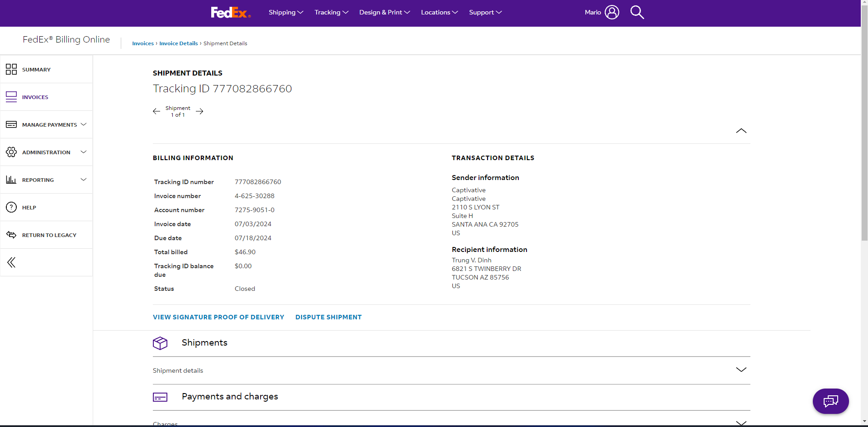This screenshot has width=868, height=427.
Task: Open the Tracking menu
Action: click(x=332, y=12)
